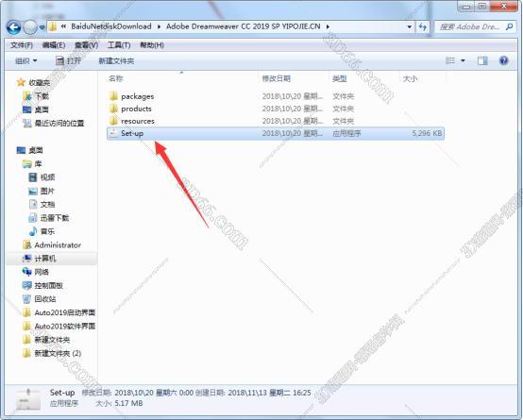Image resolution: width=523 pixels, height=420 pixels.
Task: Toggle the preview pane icon
Action: [482, 60]
